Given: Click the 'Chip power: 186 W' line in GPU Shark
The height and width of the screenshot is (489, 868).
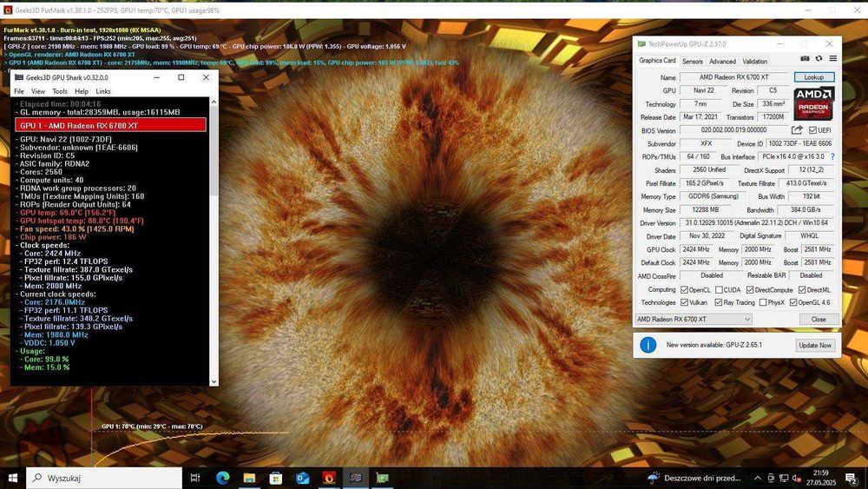Looking at the screenshot, I should click(x=53, y=237).
